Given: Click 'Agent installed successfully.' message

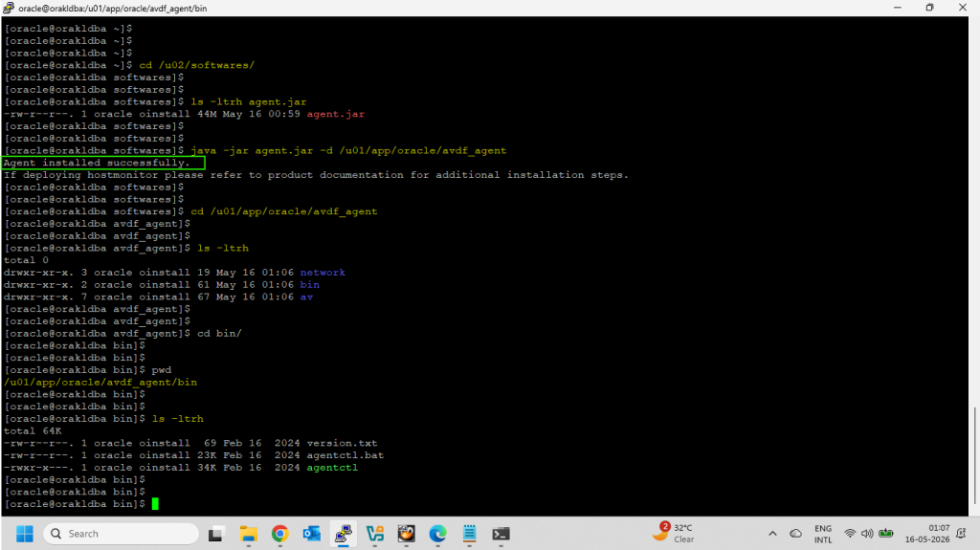Looking at the screenshot, I should point(97,163).
